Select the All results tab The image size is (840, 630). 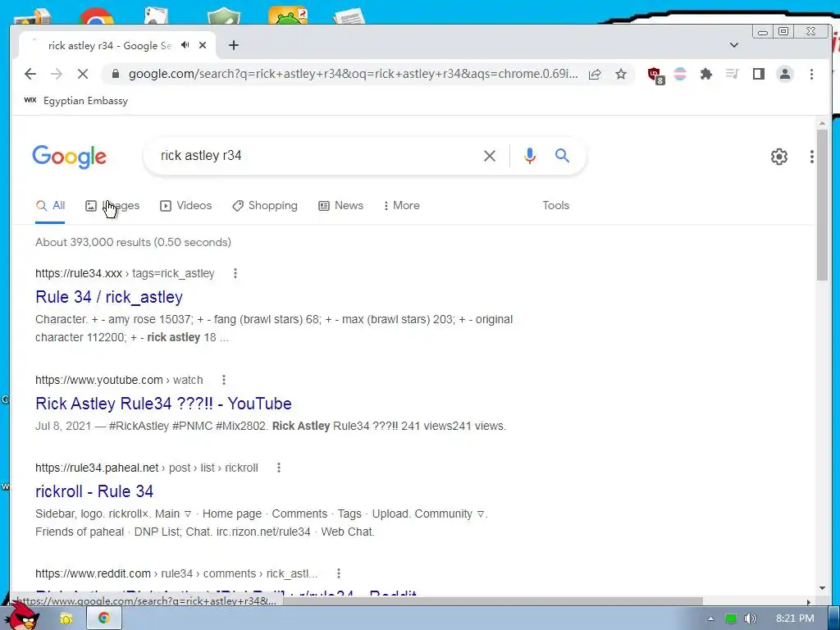50,206
